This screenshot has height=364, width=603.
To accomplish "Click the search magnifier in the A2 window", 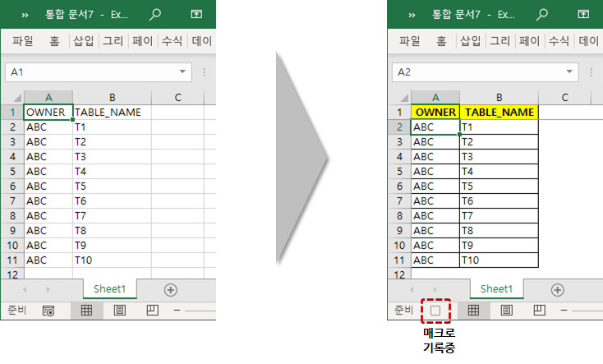I will [542, 15].
